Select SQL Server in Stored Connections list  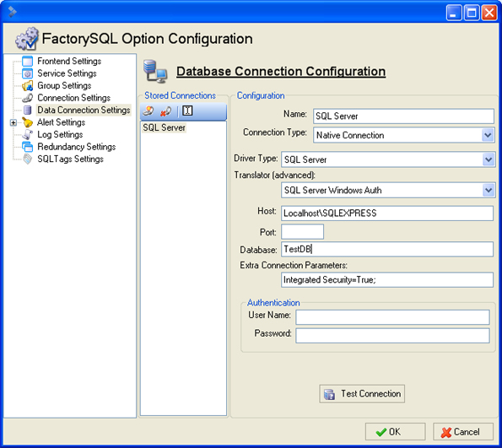point(164,127)
